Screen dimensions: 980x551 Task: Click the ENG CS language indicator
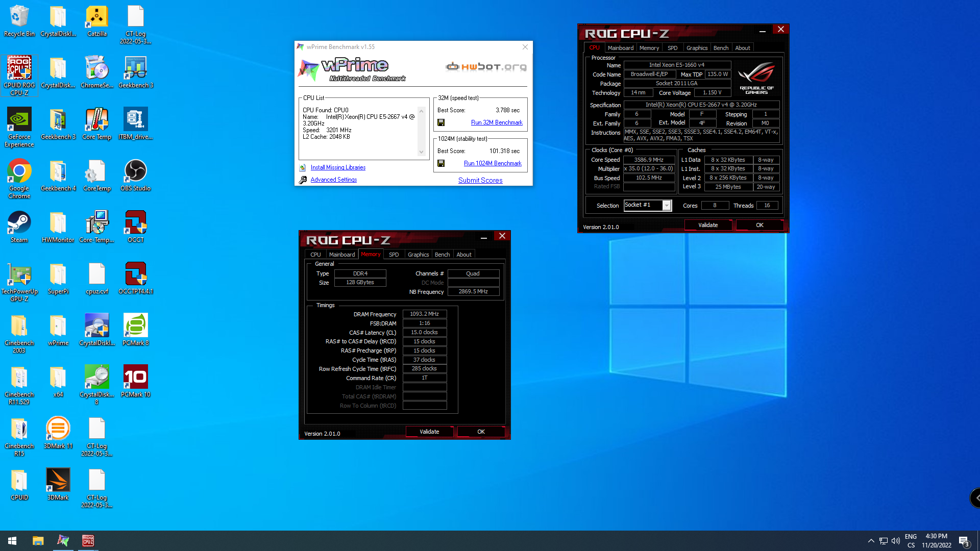coord(911,541)
